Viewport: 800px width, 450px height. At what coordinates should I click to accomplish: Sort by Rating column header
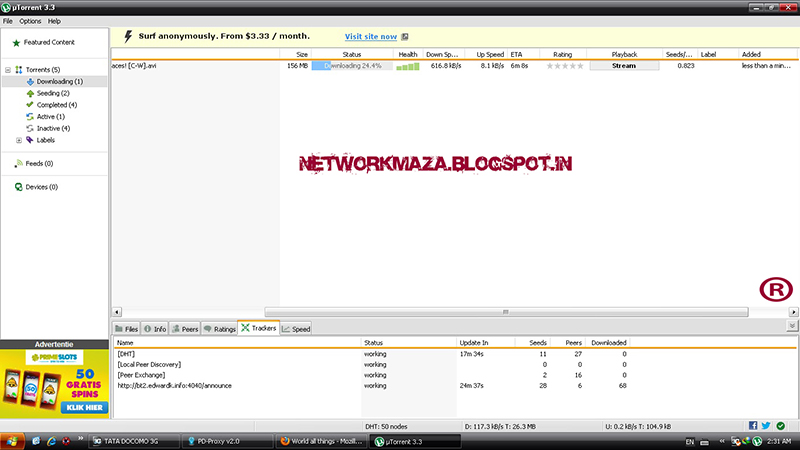[x=563, y=54]
